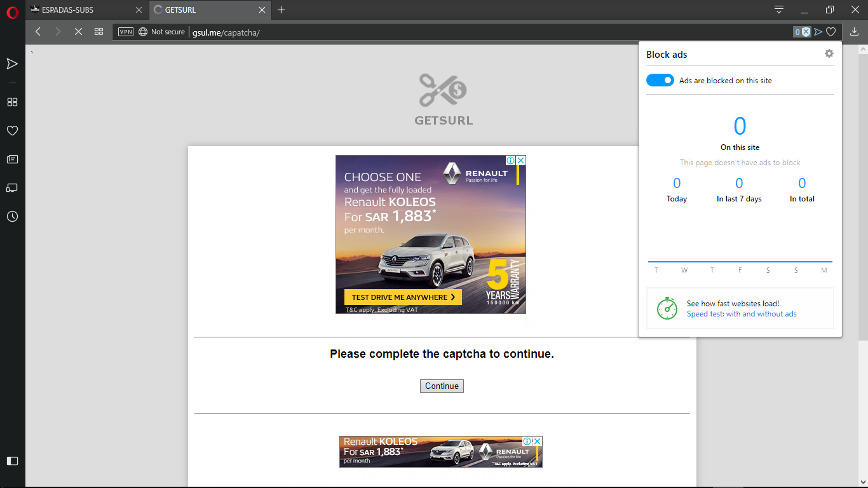Click the 'In last 7 days' count
Image resolution: width=868 pixels, height=488 pixels.
pos(739,183)
